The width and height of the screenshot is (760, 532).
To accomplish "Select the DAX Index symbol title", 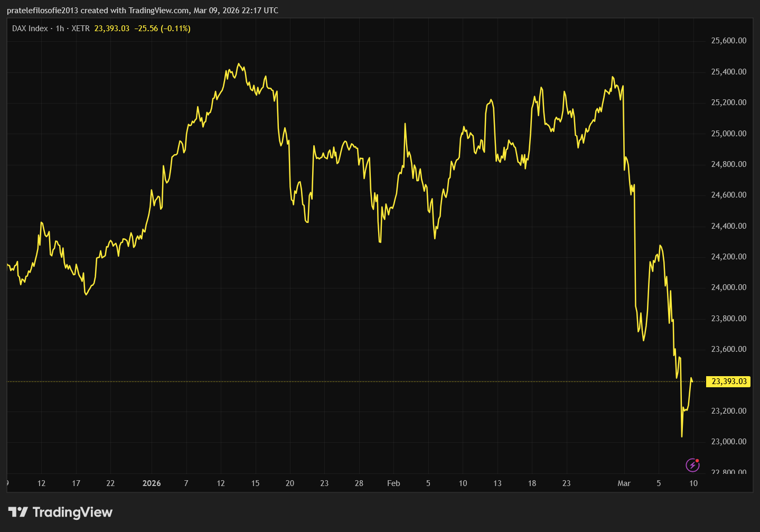I will 30,29.
